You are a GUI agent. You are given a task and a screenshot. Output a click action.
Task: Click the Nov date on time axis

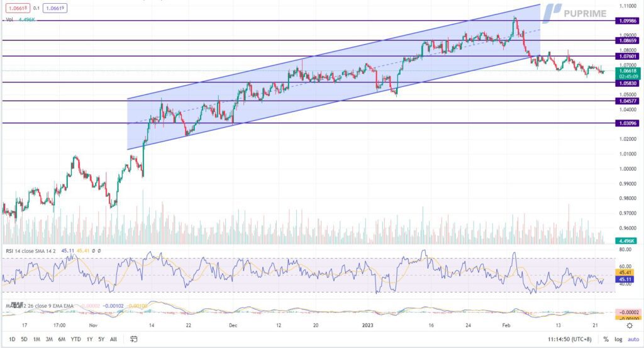pos(93,325)
